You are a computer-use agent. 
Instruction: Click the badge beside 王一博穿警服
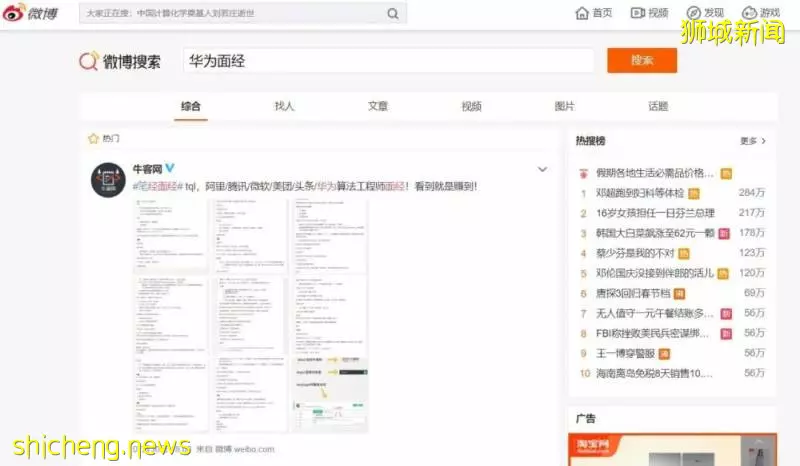664,354
